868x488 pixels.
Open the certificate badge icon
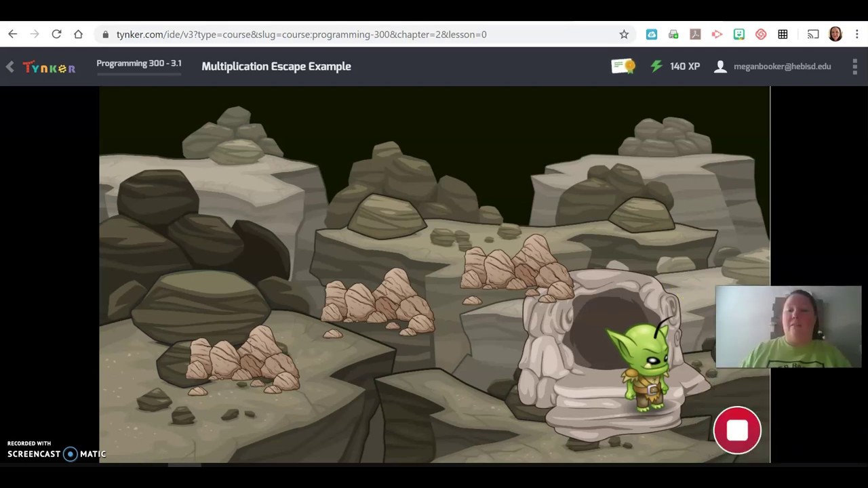(x=623, y=66)
